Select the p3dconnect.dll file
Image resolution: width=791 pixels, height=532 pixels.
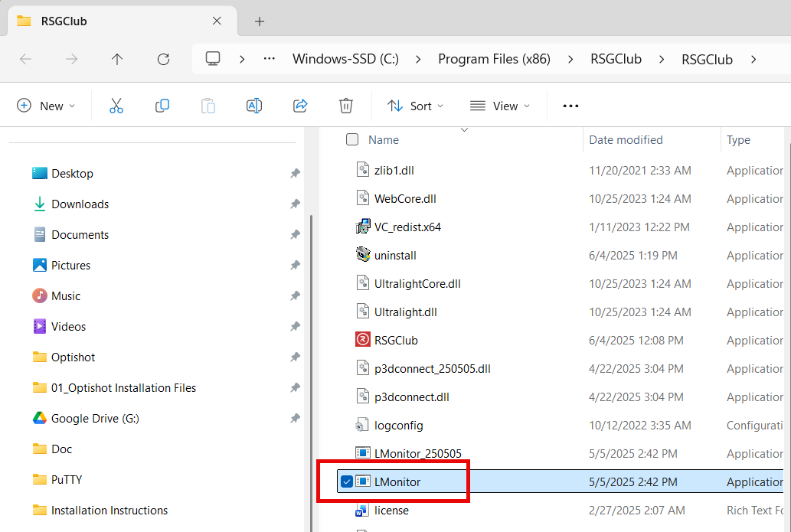tap(412, 397)
